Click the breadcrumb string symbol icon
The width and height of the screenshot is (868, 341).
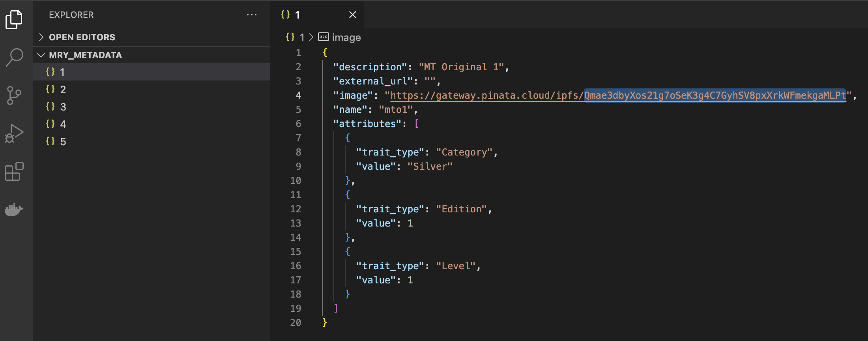[x=324, y=37]
